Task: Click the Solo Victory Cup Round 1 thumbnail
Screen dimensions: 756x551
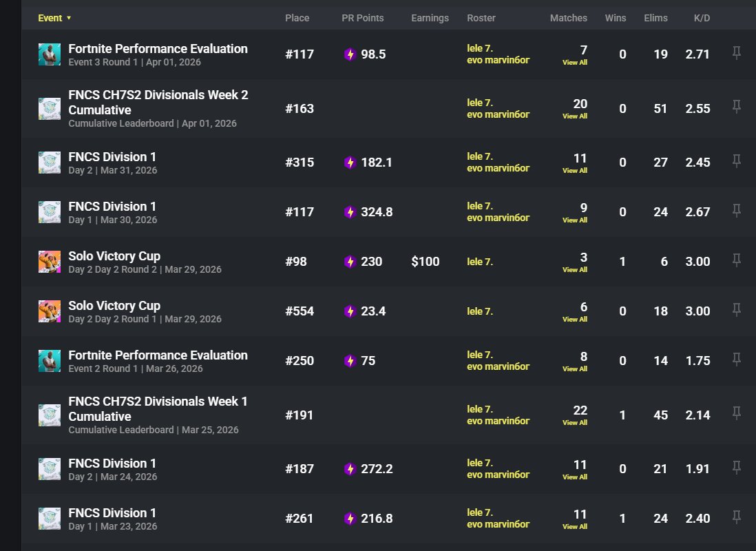Action: coord(50,311)
